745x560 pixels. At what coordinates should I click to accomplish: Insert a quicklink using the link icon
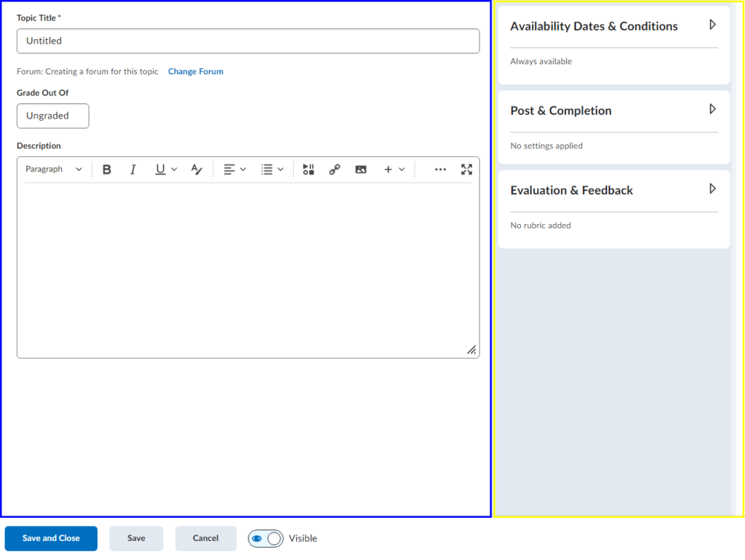point(335,169)
